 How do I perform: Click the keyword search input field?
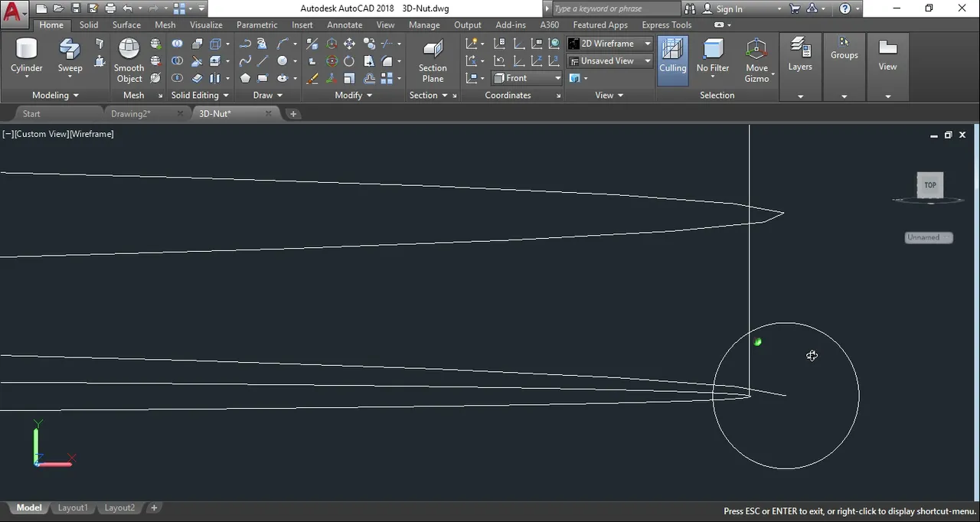(x=615, y=8)
